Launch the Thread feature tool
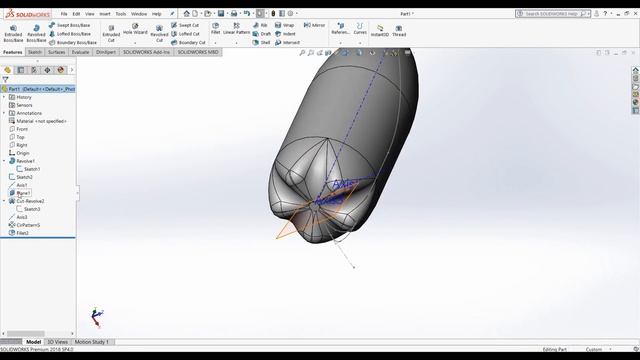Screen dimensions: 640x360 pyautogui.click(x=399, y=31)
